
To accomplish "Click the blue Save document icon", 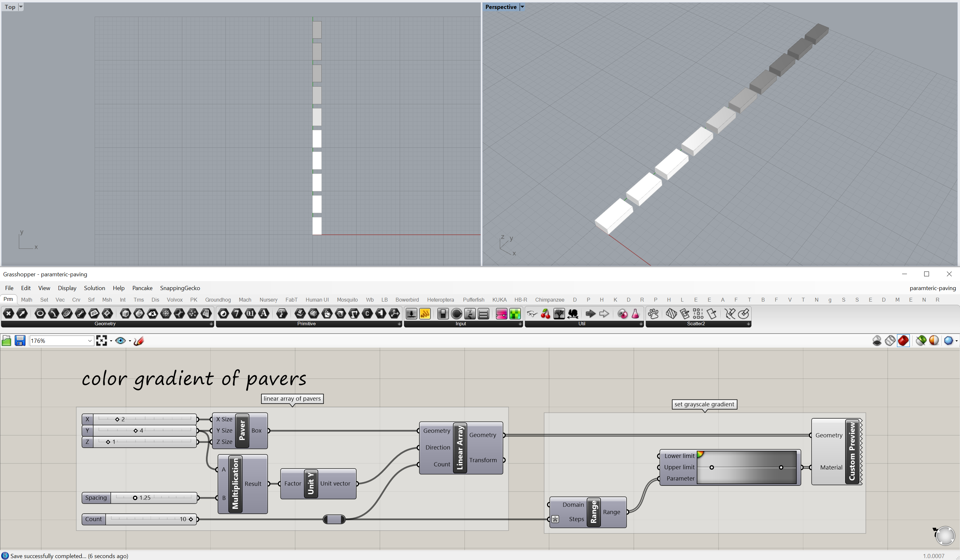I will pyautogui.click(x=20, y=341).
